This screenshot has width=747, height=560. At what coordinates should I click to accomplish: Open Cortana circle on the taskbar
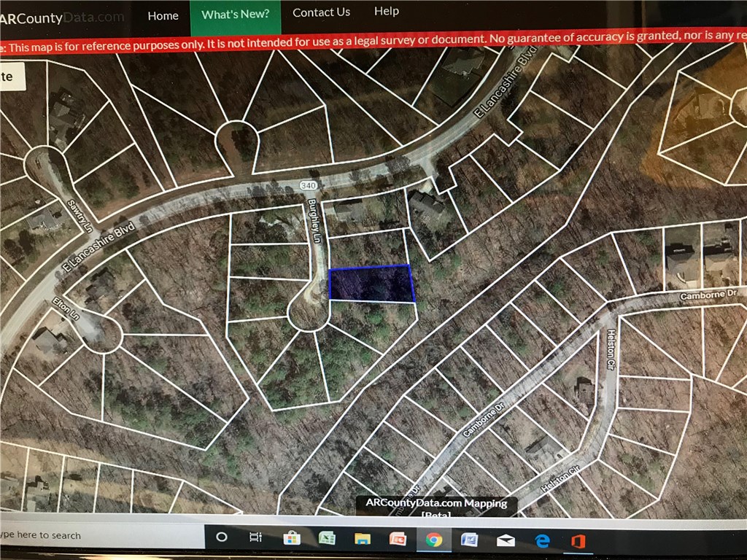coord(222,537)
